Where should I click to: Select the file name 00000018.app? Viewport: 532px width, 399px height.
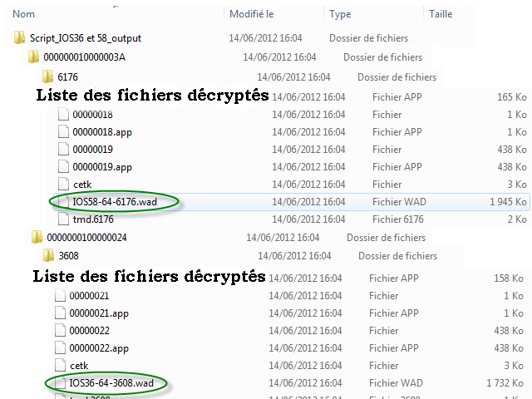click(x=102, y=132)
